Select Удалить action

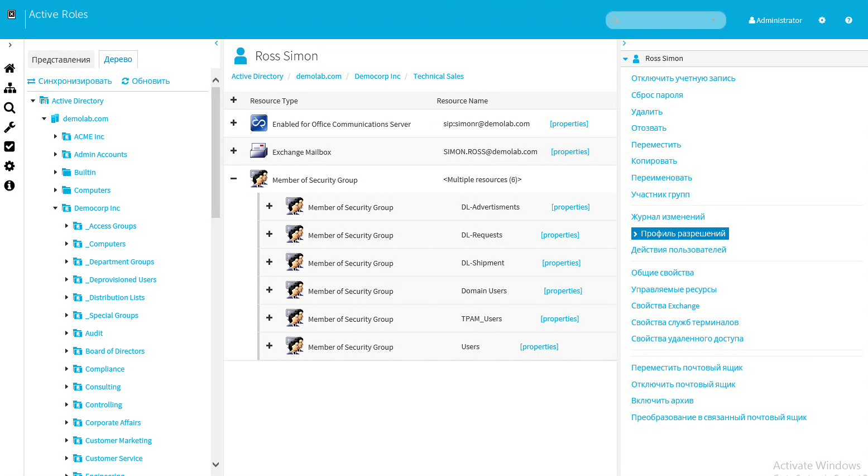[647, 112]
